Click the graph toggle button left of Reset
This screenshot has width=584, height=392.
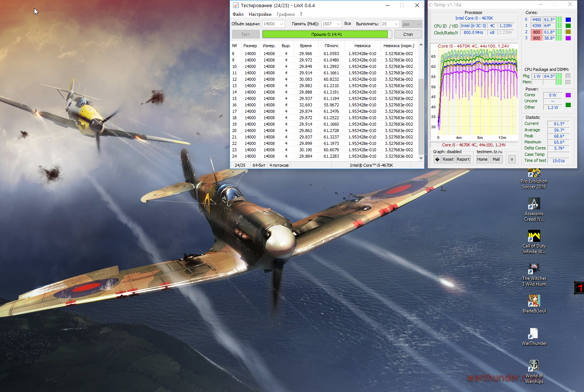point(437,159)
